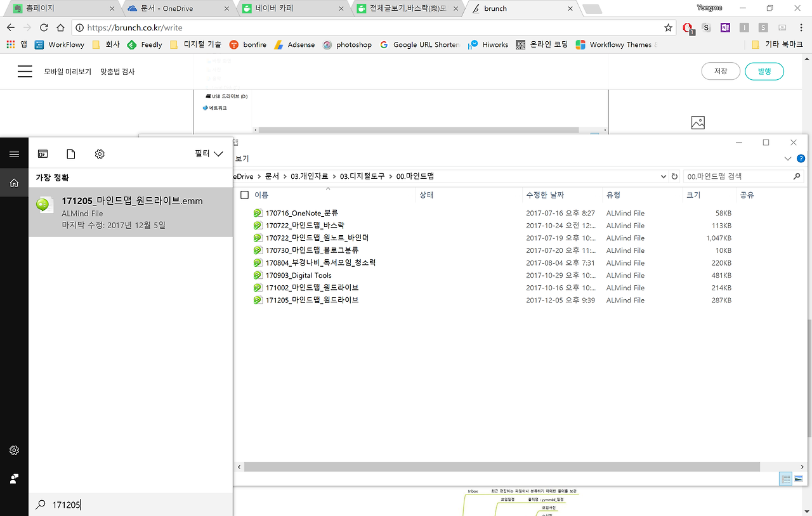Go to Home in the search panel

pyautogui.click(x=14, y=183)
